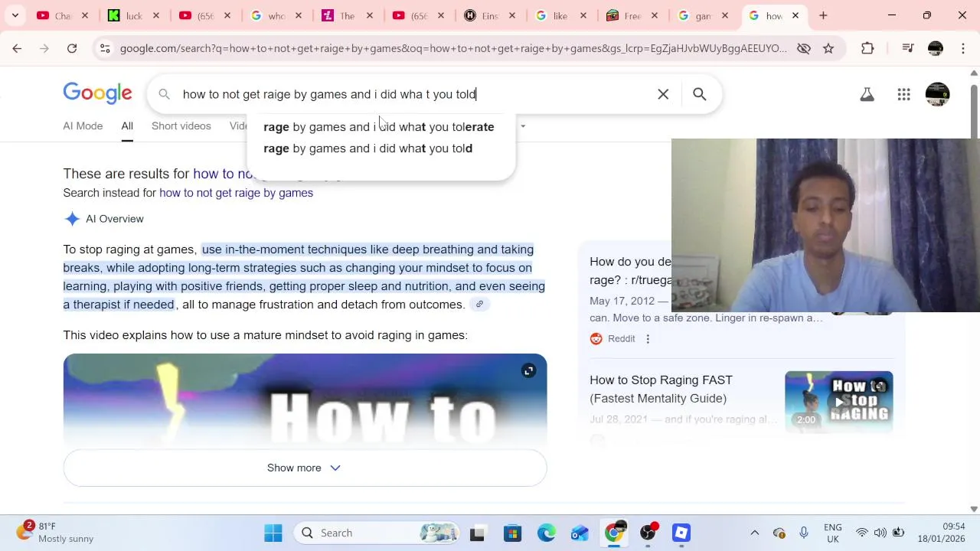Screen dimensions: 980x551
Task: Switch to the 'Eins' browser tab
Action: point(491,15)
